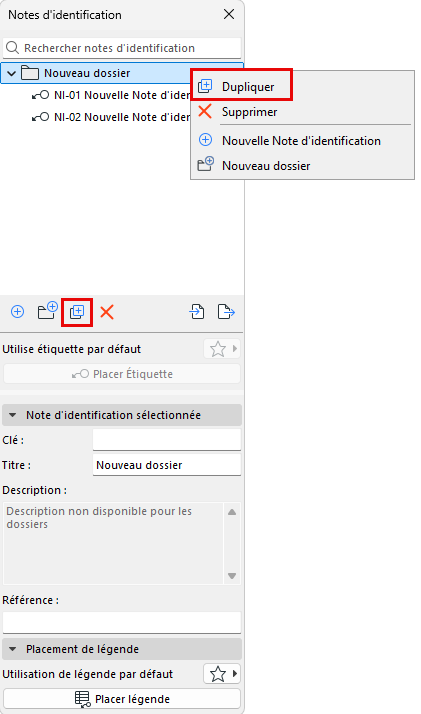Choose Nouvelle Note d'identification menu entry
The image size is (421, 714).
click(302, 141)
